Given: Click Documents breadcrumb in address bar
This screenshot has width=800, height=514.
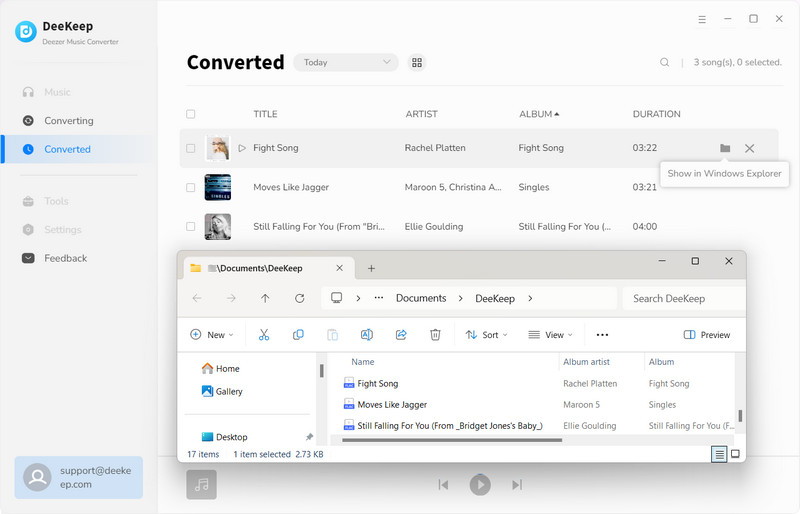Looking at the screenshot, I should [x=421, y=298].
